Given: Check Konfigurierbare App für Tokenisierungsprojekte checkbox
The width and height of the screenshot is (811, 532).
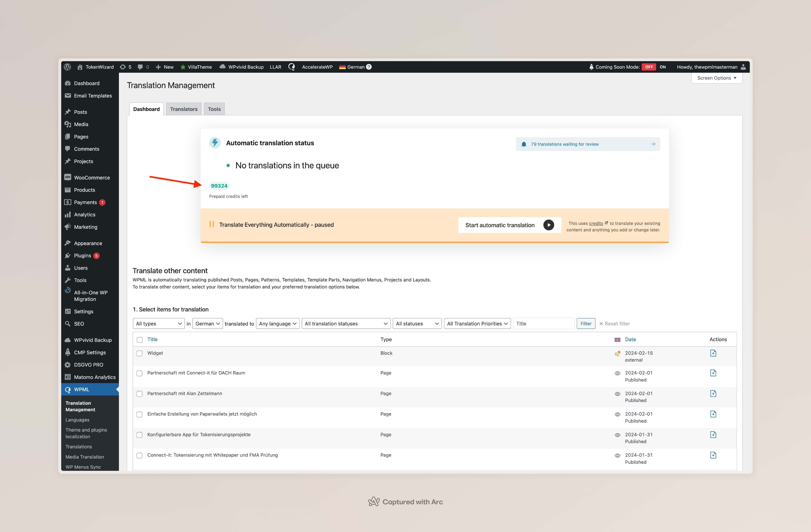Looking at the screenshot, I should tap(139, 435).
